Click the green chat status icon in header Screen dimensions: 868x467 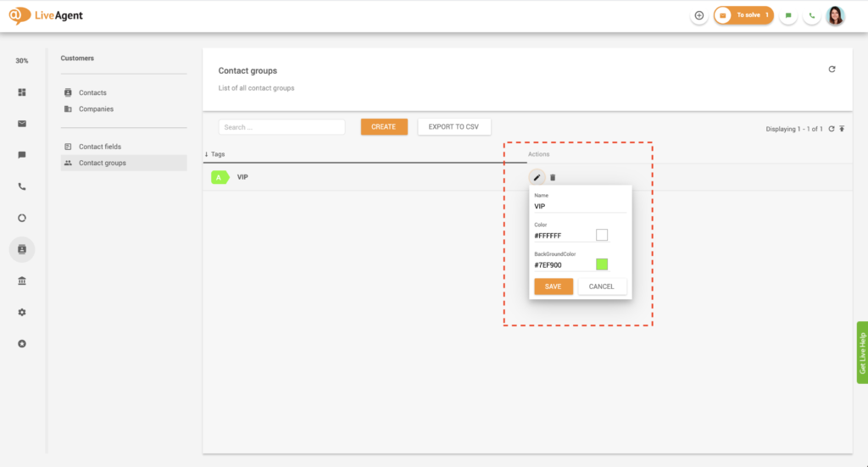coord(788,15)
